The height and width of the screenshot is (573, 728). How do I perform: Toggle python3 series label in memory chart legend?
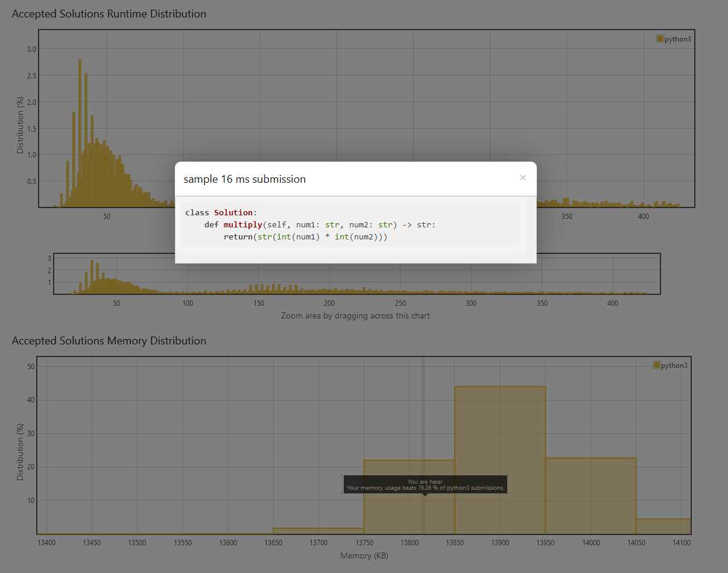(x=674, y=366)
